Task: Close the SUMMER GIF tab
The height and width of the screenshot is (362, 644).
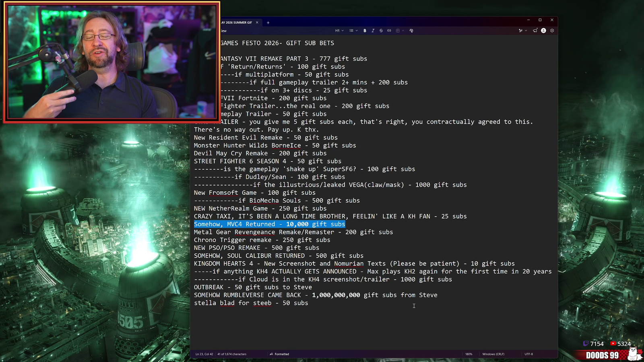Action: point(257,23)
